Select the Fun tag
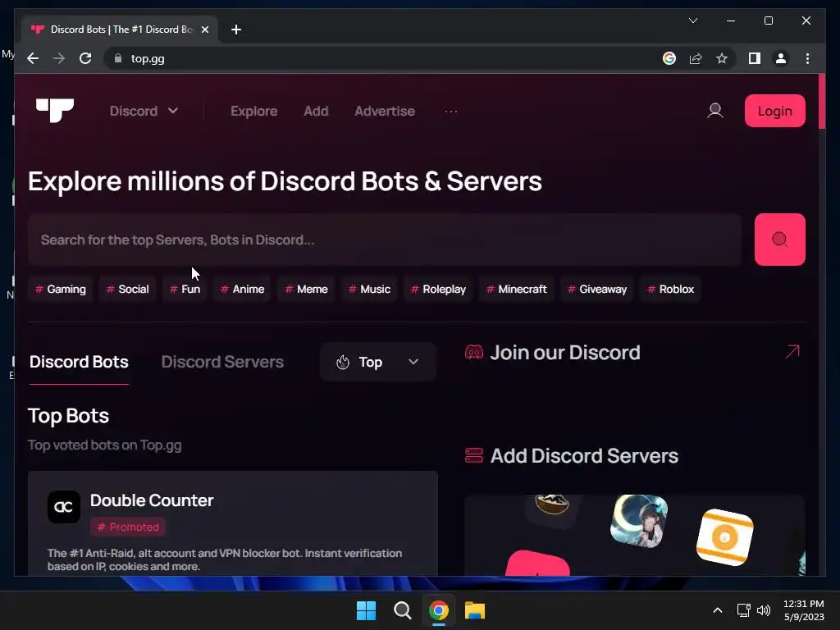This screenshot has height=630, width=840. tap(185, 290)
